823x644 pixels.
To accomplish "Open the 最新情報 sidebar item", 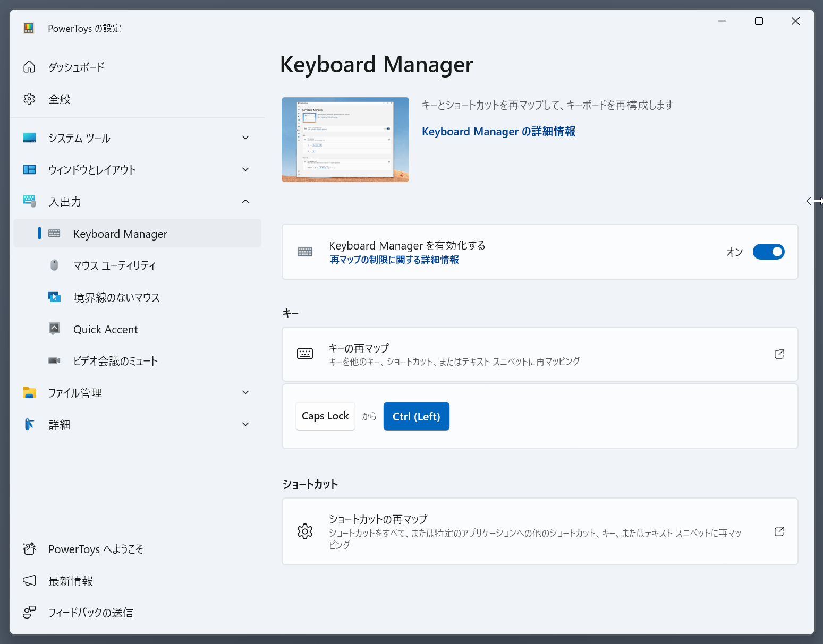I will (x=71, y=581).
